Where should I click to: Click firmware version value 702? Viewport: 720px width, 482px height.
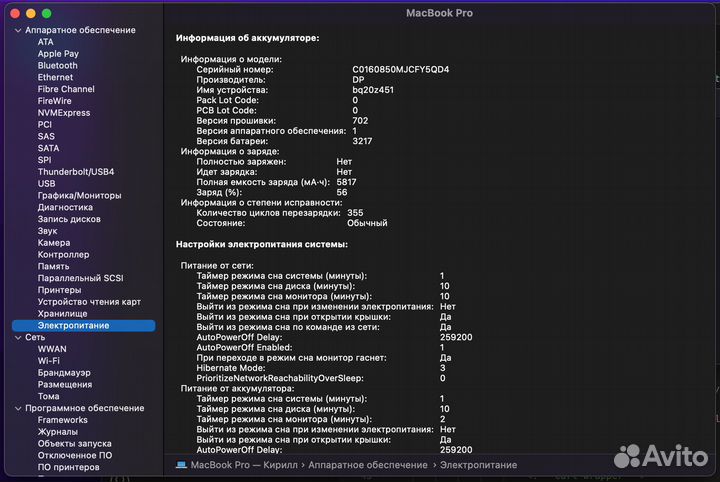(x=360, y=121)
